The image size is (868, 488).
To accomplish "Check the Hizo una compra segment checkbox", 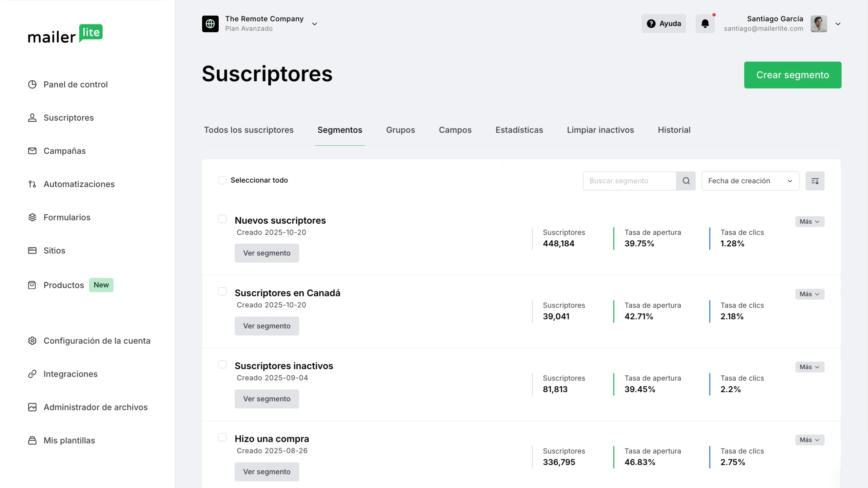I will 223,437.
